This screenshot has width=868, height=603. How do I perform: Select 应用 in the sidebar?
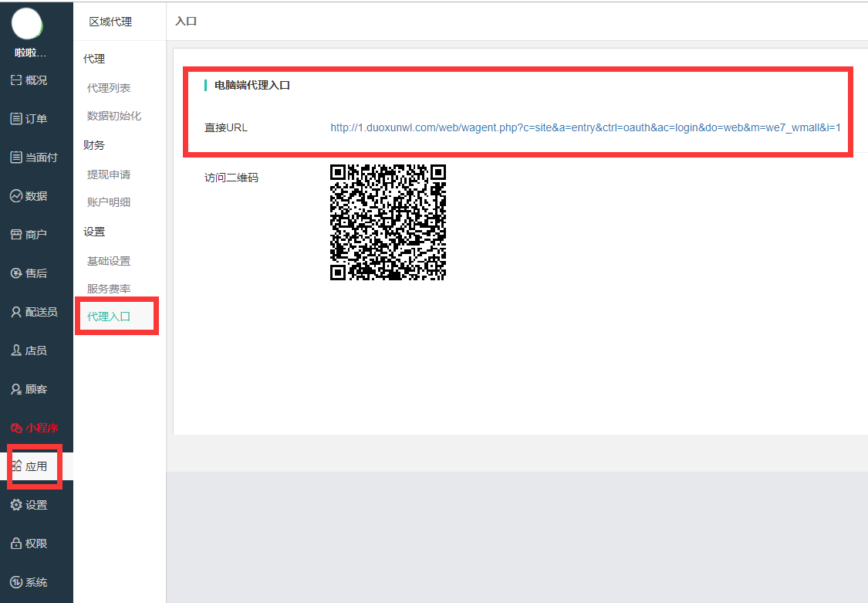click(x=36, y=466)
